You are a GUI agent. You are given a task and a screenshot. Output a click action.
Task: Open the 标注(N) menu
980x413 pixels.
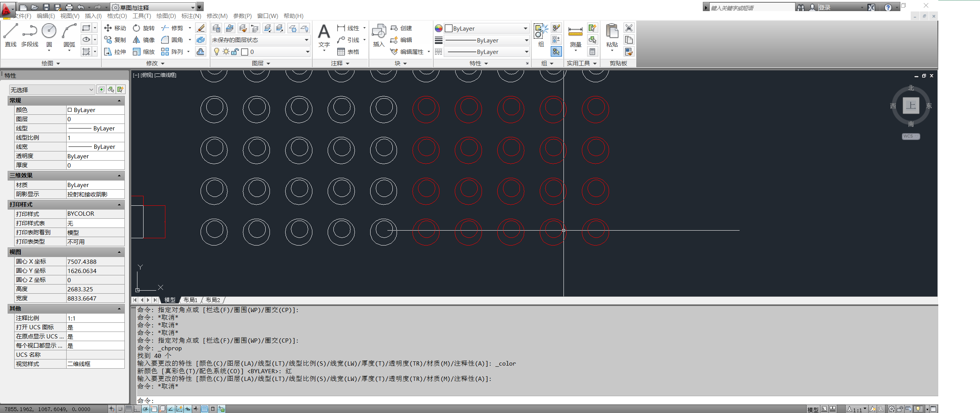191,16
